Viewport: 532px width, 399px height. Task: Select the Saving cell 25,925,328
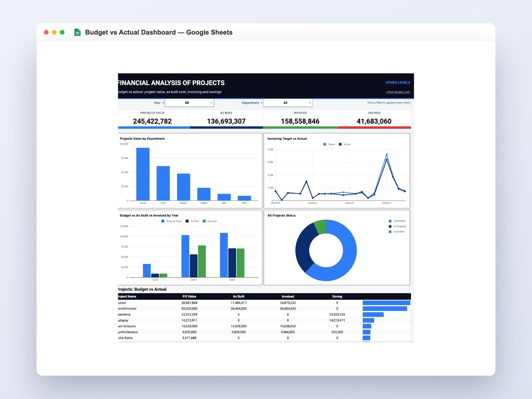click(337, 314)
